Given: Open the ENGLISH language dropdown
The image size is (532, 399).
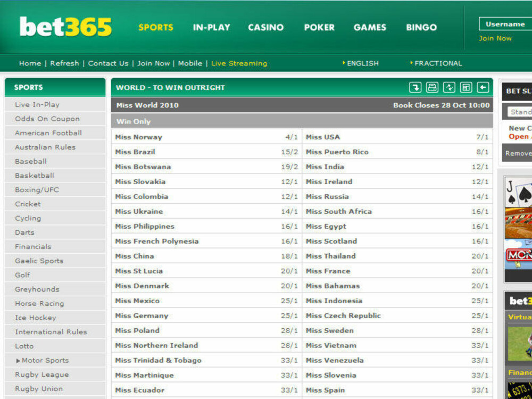Looking at the screenshot, I should pos(361,63).
